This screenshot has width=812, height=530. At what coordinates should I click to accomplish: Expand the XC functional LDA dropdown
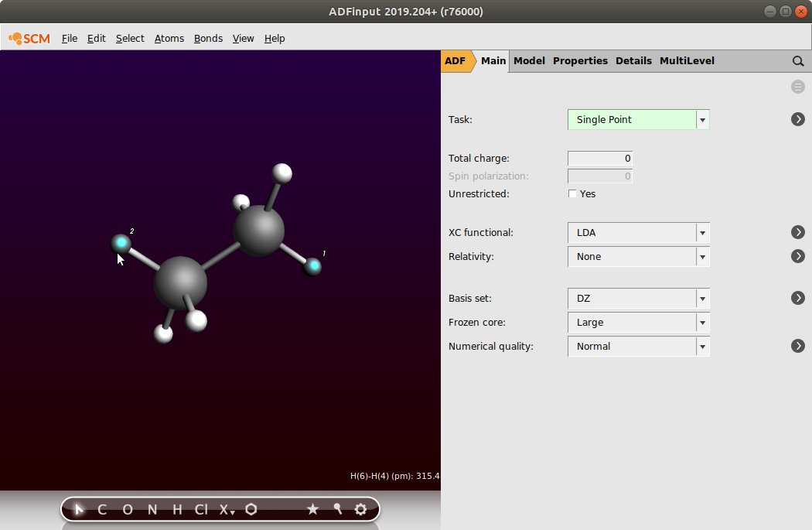[638, 233]
